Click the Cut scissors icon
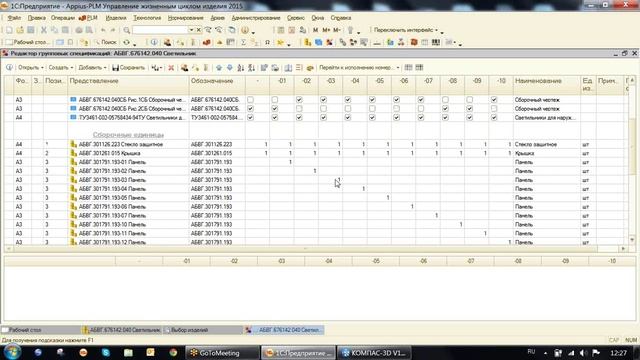 (44, 30)
